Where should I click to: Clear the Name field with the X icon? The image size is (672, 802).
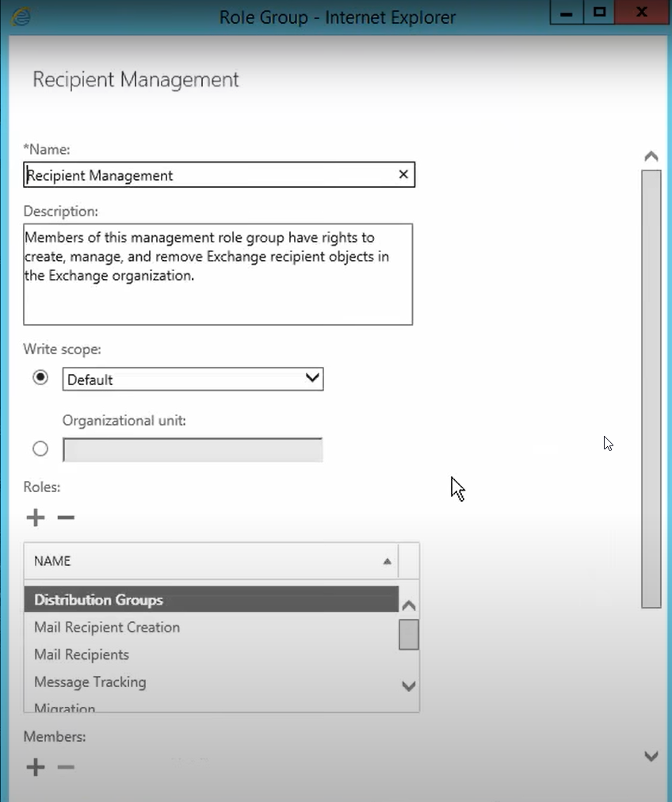pyautogui.click(x=403, y=174)
